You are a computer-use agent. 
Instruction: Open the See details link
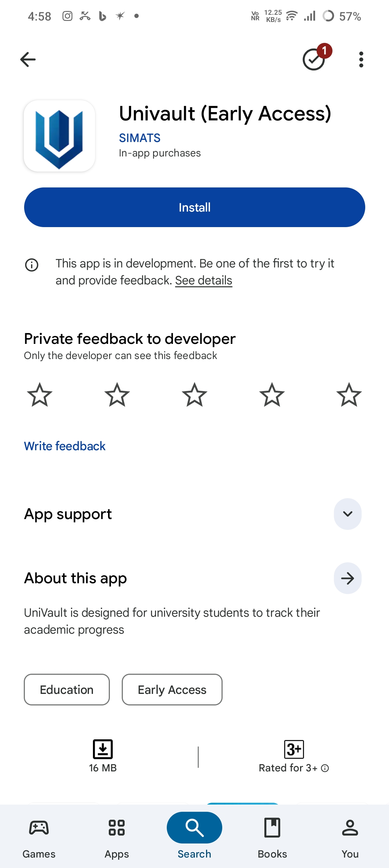[x=204, y=280]
